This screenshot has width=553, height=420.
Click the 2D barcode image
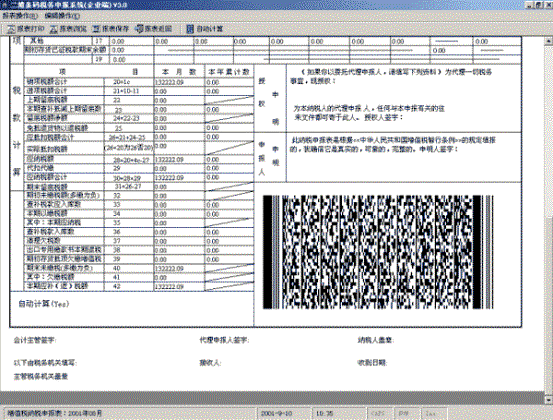(x=378, y=252)
